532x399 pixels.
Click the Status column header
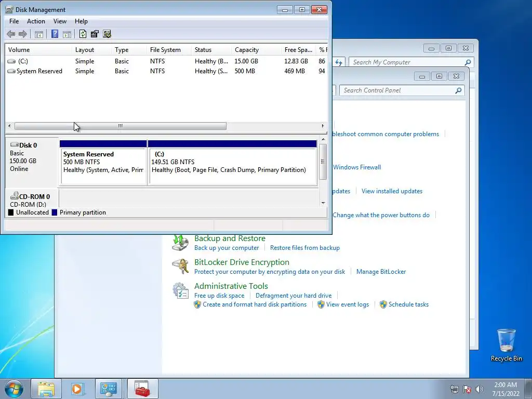(211, 50)
